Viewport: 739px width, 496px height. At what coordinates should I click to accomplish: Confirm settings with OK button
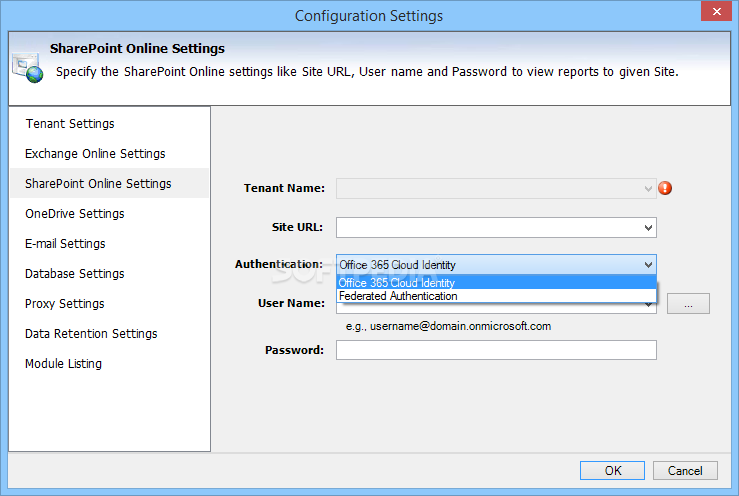click(612, 471)
